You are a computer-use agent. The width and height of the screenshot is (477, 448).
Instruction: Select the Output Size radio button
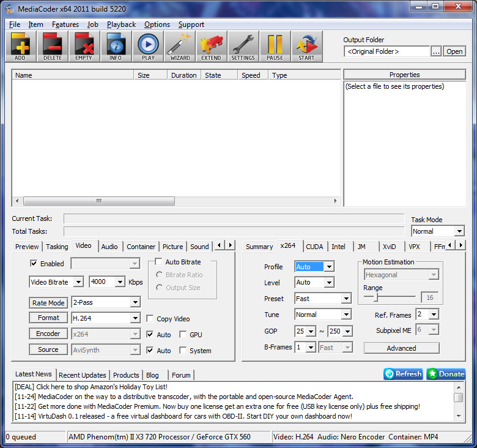click(x=159, y=287)
